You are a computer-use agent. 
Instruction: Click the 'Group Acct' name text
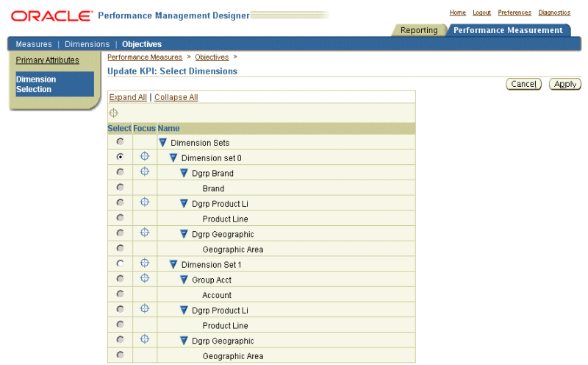click(212, 280)
